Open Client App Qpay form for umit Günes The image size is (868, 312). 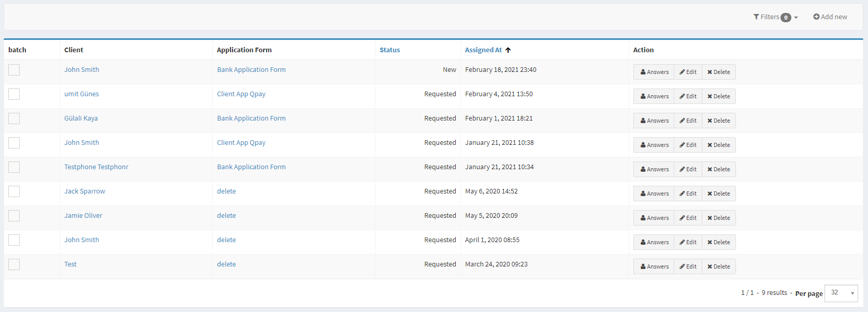coord(241,94)
